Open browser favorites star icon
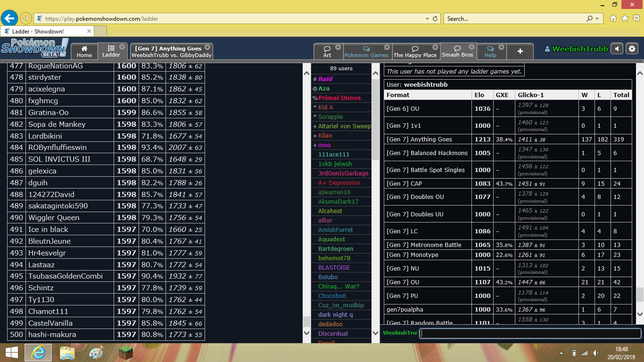This screenshot has height=362, width=644. pos(625,18)
